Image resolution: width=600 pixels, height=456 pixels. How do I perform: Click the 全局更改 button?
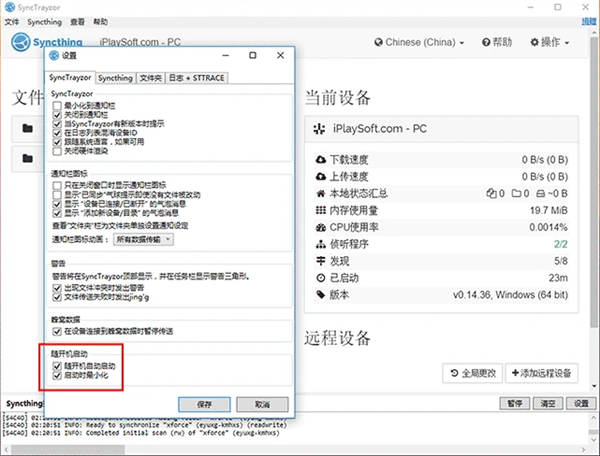[473, 373]
